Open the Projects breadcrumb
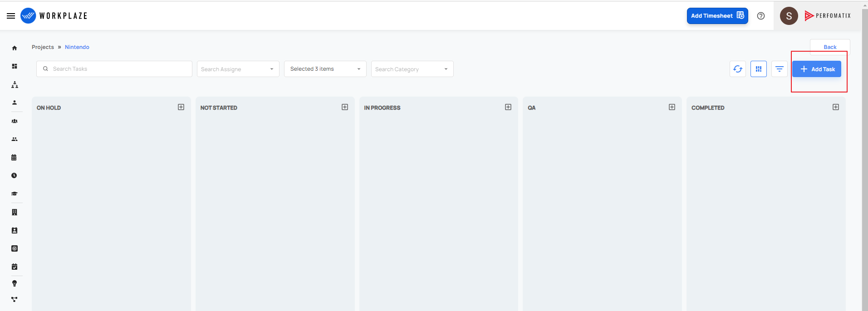 [43, 47]
